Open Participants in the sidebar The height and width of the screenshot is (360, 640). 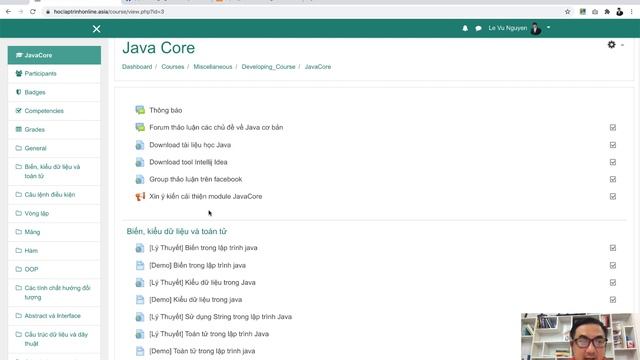(54, 73)
